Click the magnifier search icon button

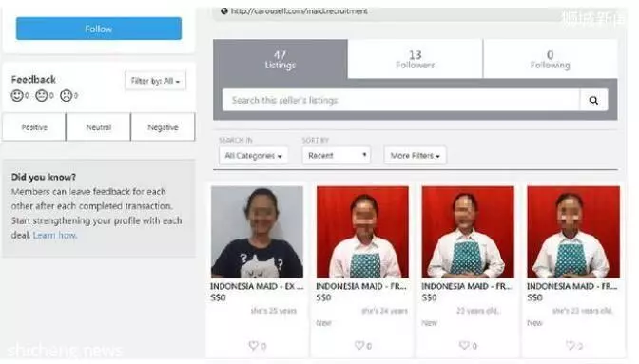[x=593, y=100]
